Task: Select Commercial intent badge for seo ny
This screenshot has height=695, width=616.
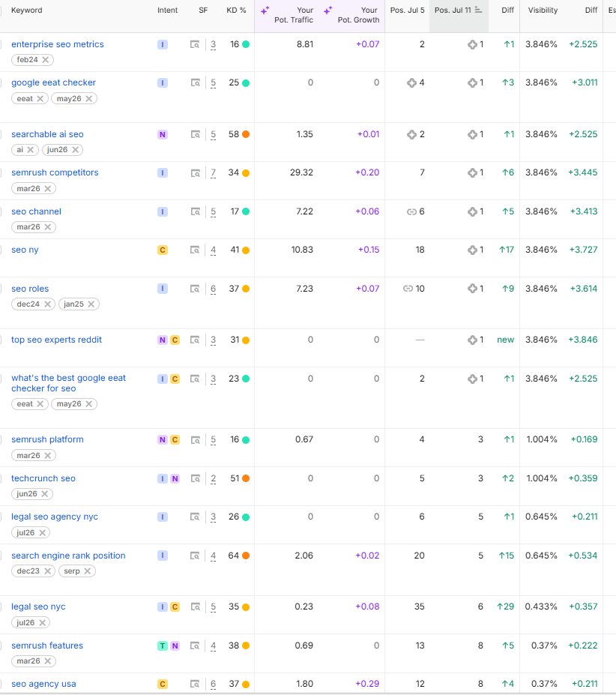Action: pyautogui.click(x=163, y=250)
